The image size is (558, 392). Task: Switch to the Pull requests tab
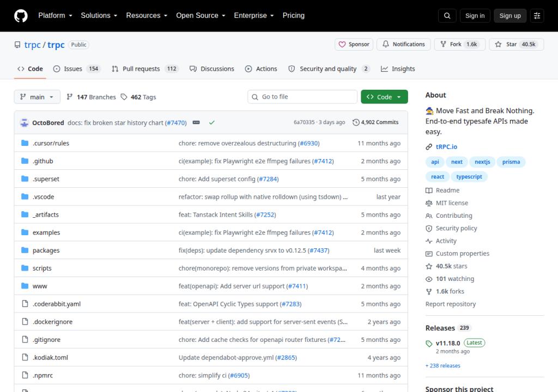pos(145,69)
